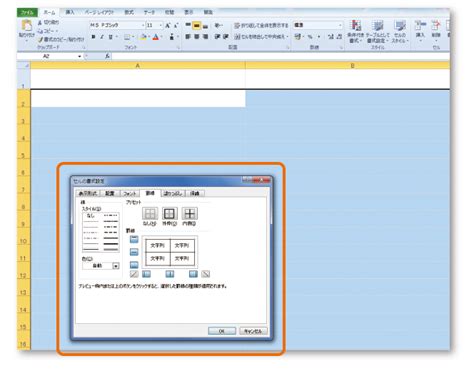
Task: Switch to the Fill tab in the dialog
Action: pos(172,193)
